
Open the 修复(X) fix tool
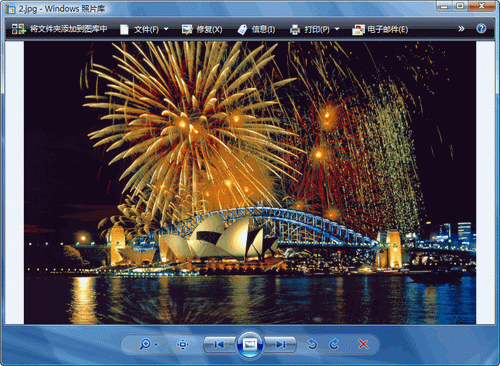coord(202,29)
